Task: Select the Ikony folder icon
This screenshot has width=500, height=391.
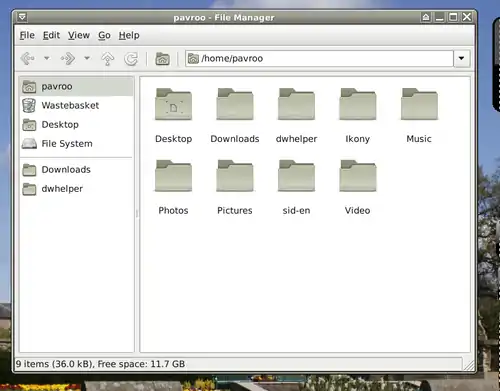Action: [358, 104]
